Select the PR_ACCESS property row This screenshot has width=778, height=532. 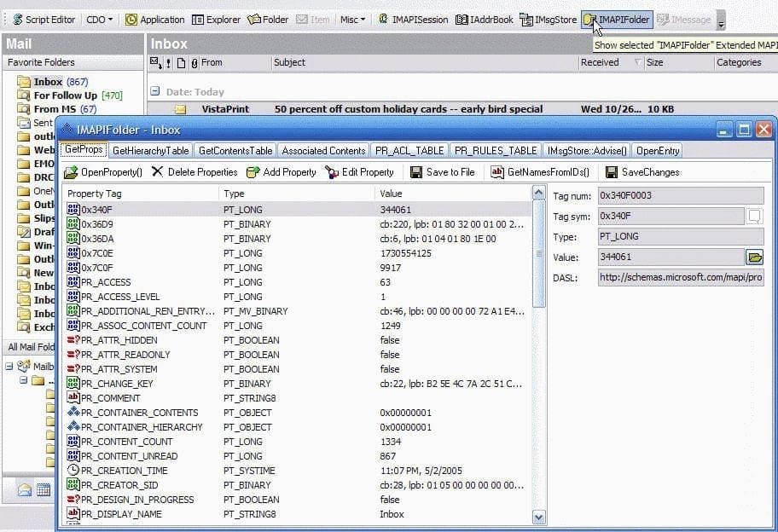click(x=298, y=282)
